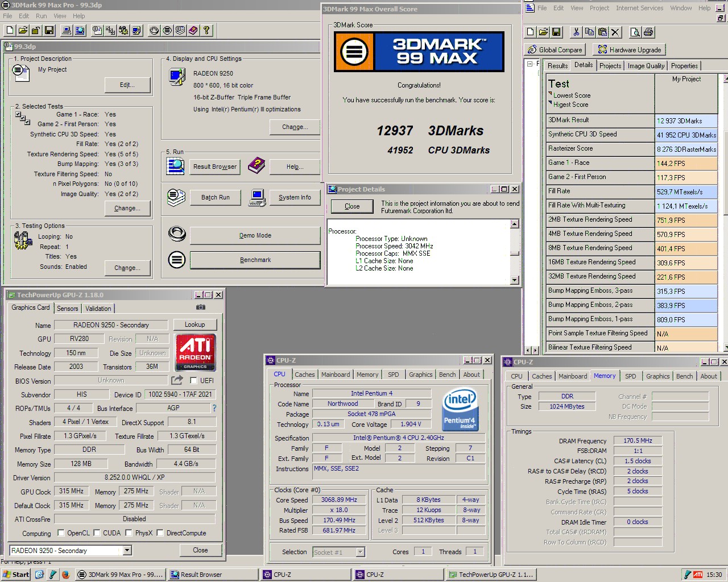Click the Print Preview icon in Result Browser toolbar
The width and height of the screenshot is (728, 582).
click(x=635, y=32)
